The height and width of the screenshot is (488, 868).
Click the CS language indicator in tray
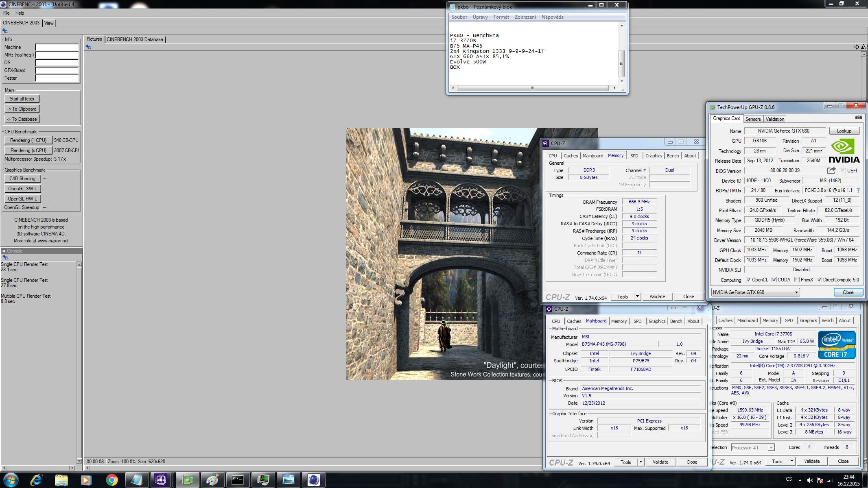point(789,479)
